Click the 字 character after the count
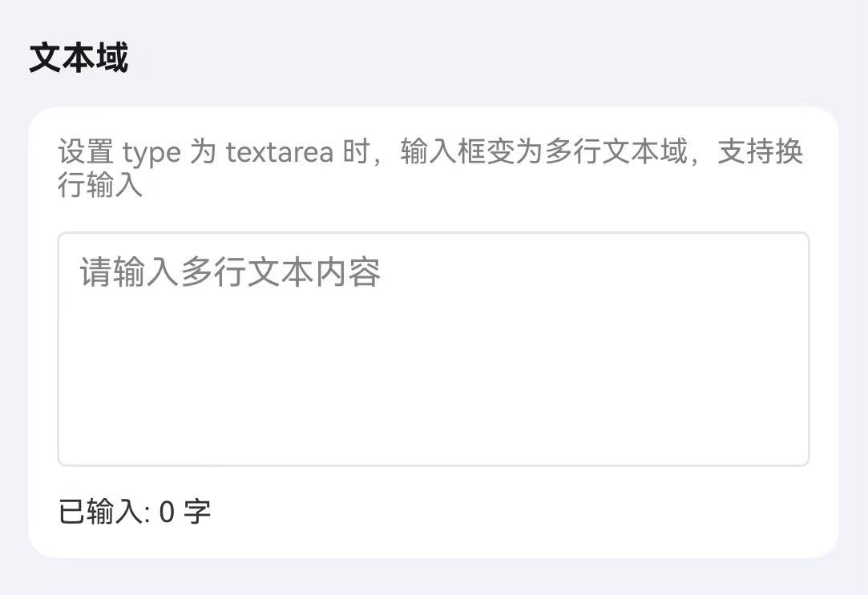This screenshot has height=595, width=868. (197, 512)
